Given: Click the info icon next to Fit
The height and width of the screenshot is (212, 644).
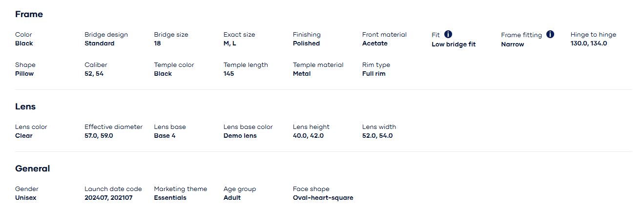Looking at the screenshot, I should (448, 34).
